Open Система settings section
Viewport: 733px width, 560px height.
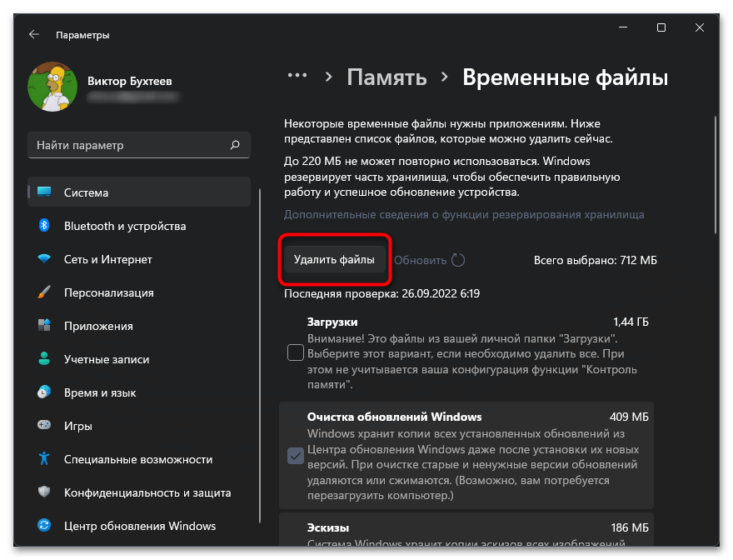click(x=139, y=192)
